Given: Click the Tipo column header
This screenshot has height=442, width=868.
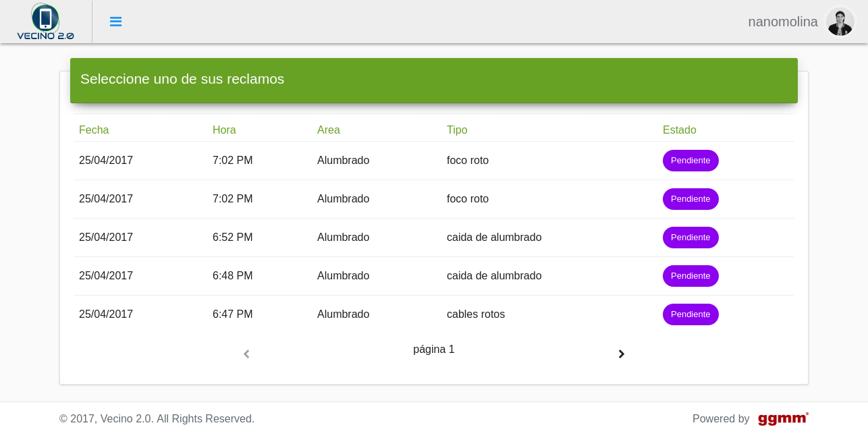Looking at the screenshot, I should pos(457,130).
